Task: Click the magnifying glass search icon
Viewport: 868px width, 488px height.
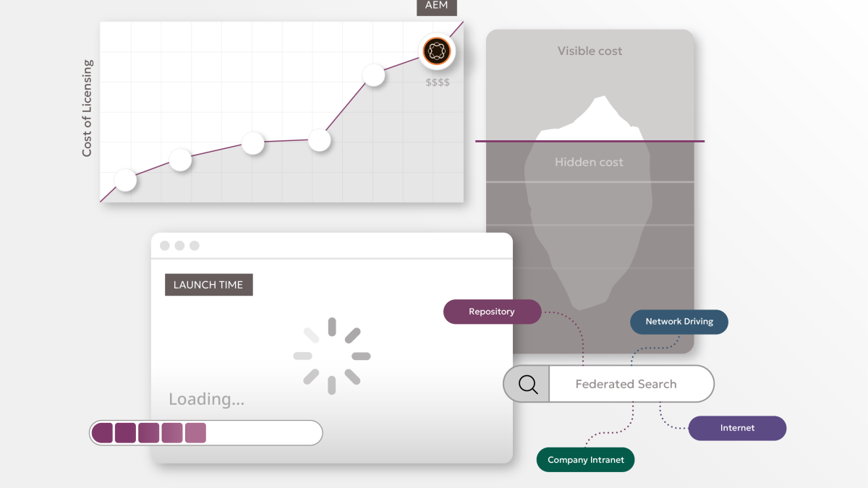Action: (x=528, y=384)
